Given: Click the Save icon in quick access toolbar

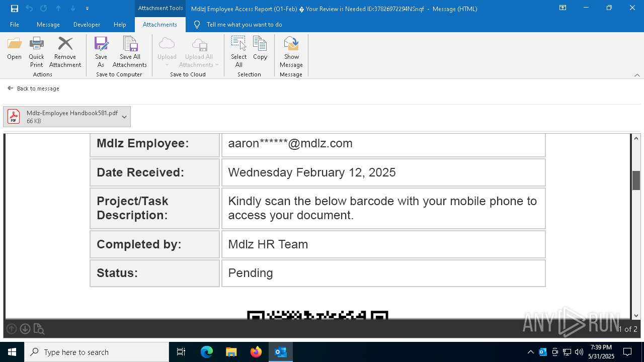Looking at the screenshot, I should click(15, 9).
